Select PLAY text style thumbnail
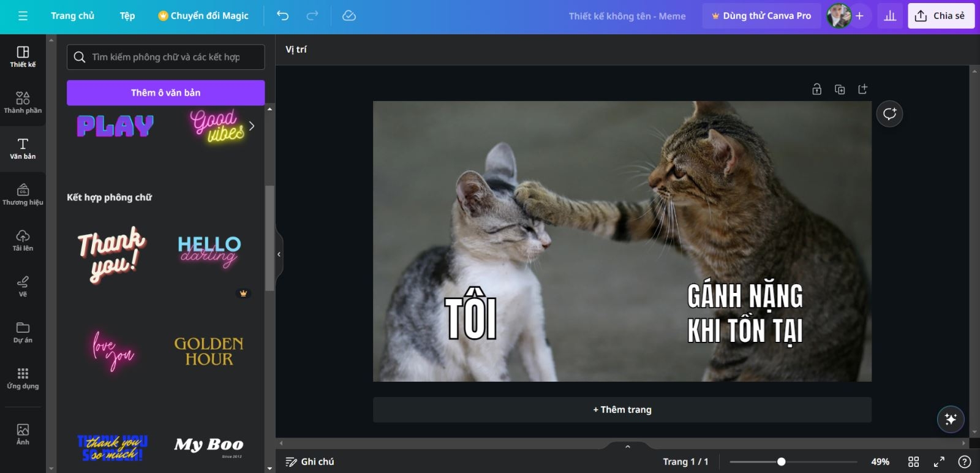980x473 pixels. 116,126
